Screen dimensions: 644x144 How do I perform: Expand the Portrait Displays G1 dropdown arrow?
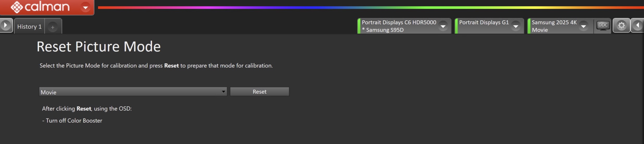(x=516, y=26)
